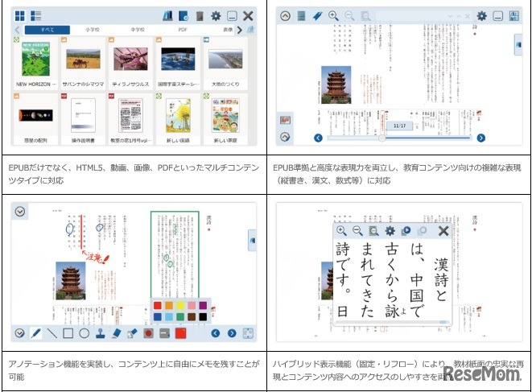Open the ティラノサウルス image
This screenshot has height=392, width=532.
130,63
